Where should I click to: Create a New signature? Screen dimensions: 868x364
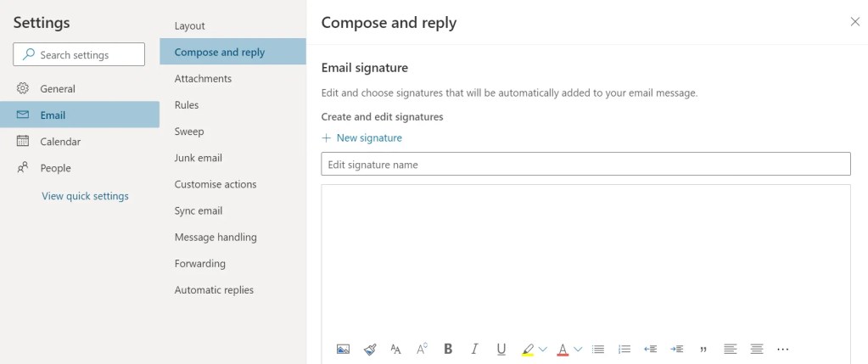tap(362, 137)
